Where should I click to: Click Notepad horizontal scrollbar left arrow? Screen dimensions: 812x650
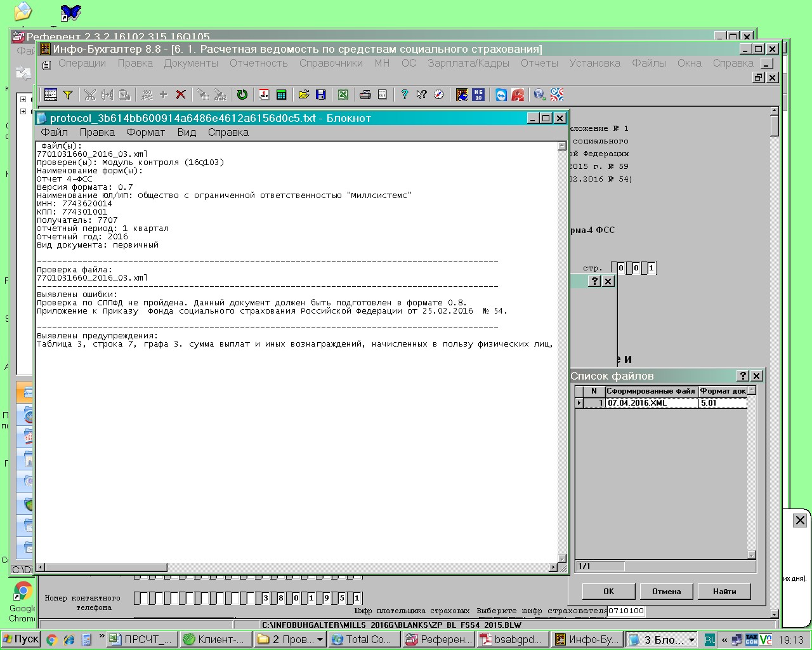coord(41,567)
